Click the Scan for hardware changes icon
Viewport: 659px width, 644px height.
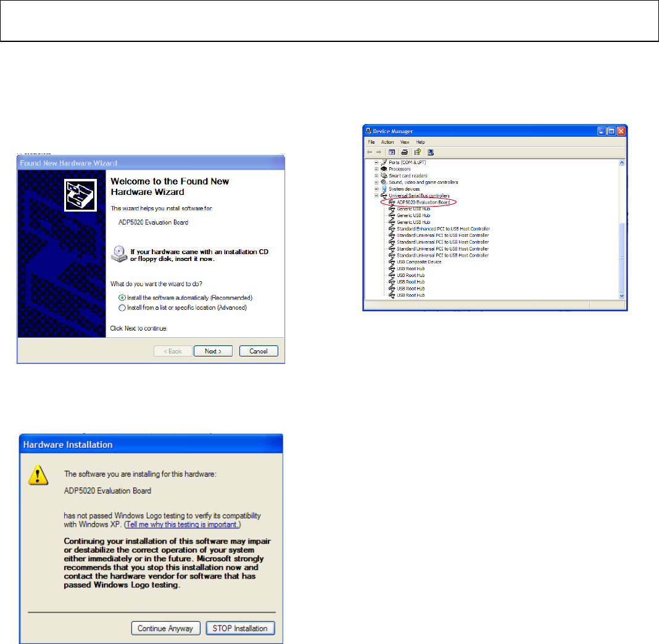(430, 152)
